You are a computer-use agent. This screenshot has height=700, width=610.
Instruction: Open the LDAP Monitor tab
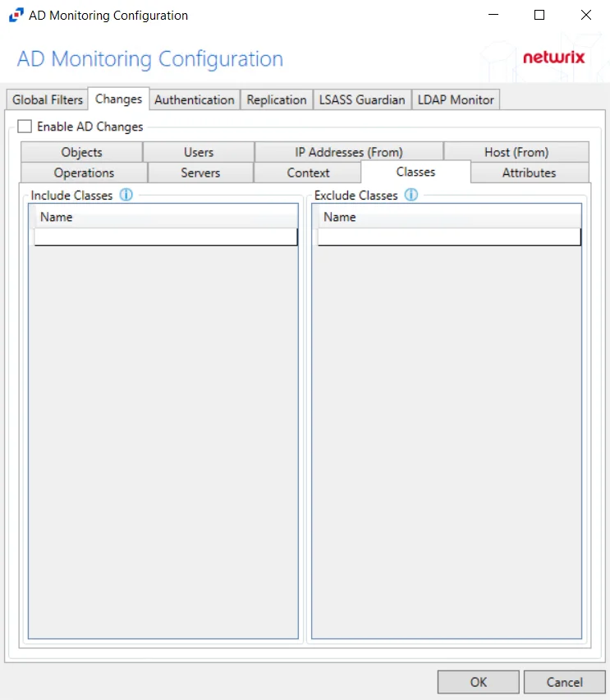pos(456,99)
